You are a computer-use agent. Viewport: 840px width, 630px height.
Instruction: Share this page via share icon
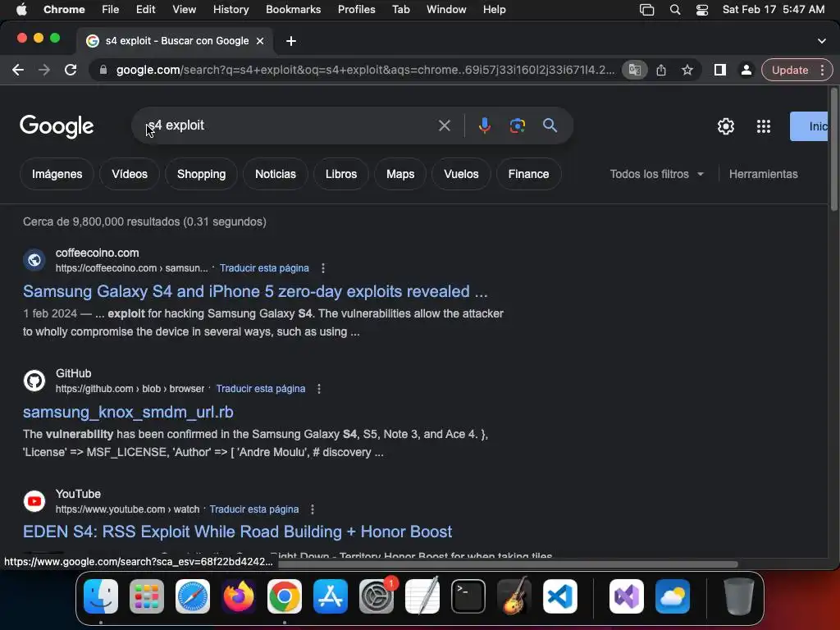pyautogui.click(x=661, y=70)
